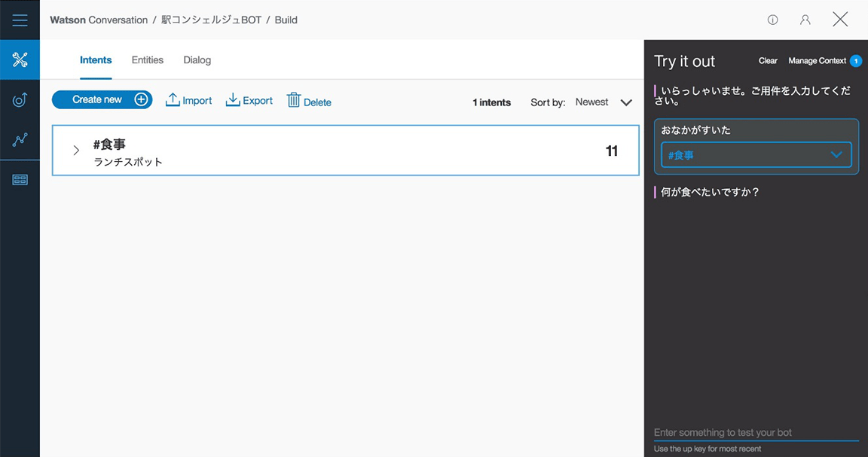Viewport: 868px width, 457px height.
Task: Open the credentials grid sidebar icon
Action: pyautogui.click(x=20, y=180)
